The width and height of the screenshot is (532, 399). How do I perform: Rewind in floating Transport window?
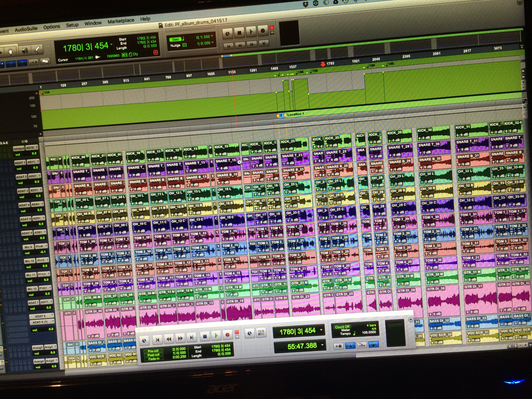tap(169, 339)
